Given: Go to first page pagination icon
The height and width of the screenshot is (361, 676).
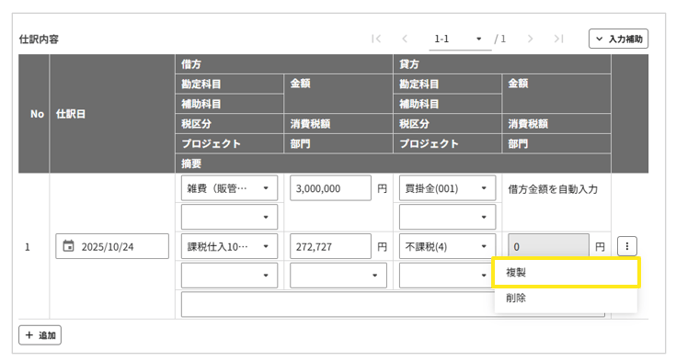Looking at the screenshot, I should coord(376,39).
